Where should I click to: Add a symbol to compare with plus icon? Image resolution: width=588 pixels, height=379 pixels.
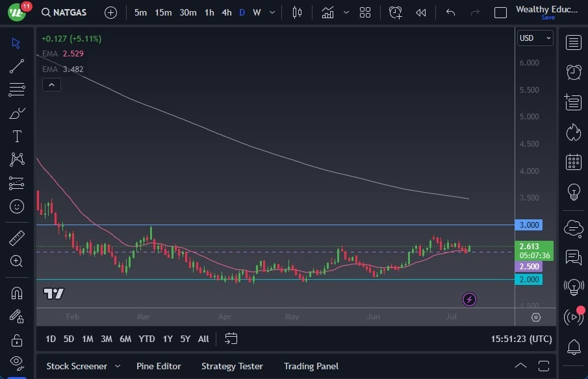pyautogui.click(x=110, y=13)
